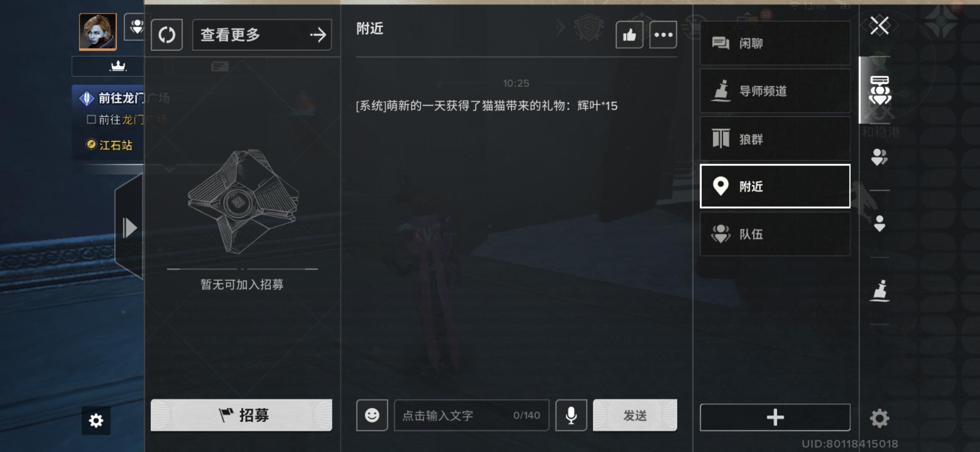This screenshot has height=452, width=980.
Task: Open the three-dots more options menu
Action: [663, 35]
